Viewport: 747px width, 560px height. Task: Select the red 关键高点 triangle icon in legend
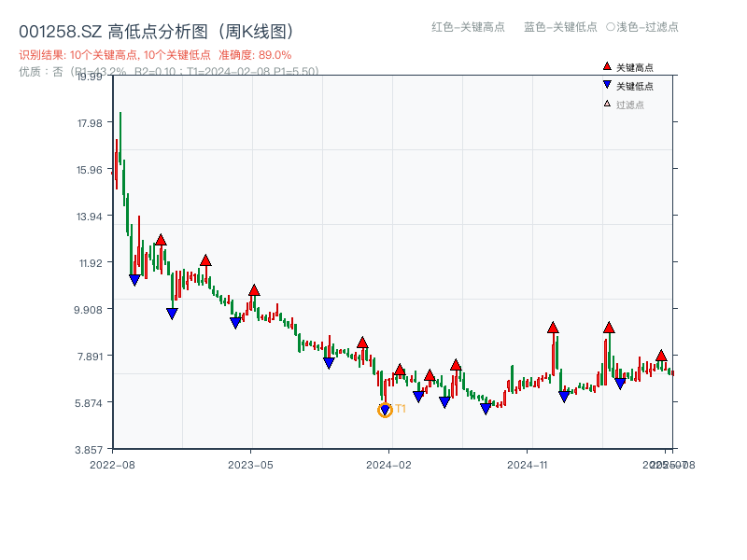tap(607, 66)
